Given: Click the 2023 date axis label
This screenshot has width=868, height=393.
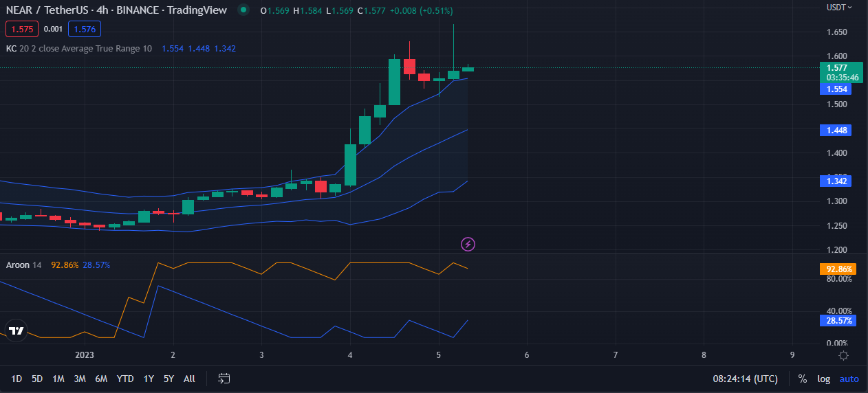Looking at the screenshot, I should 85,355.
